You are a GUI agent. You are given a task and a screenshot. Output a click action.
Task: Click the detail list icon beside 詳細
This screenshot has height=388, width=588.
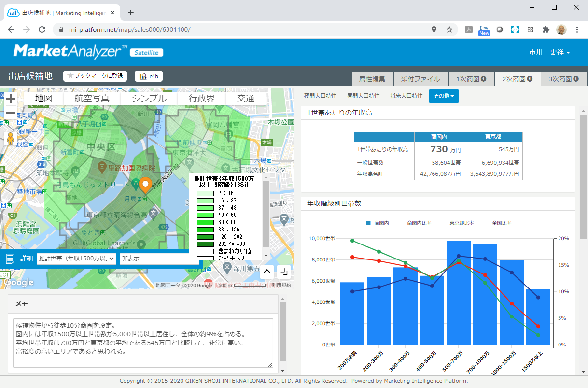point(10,259)
